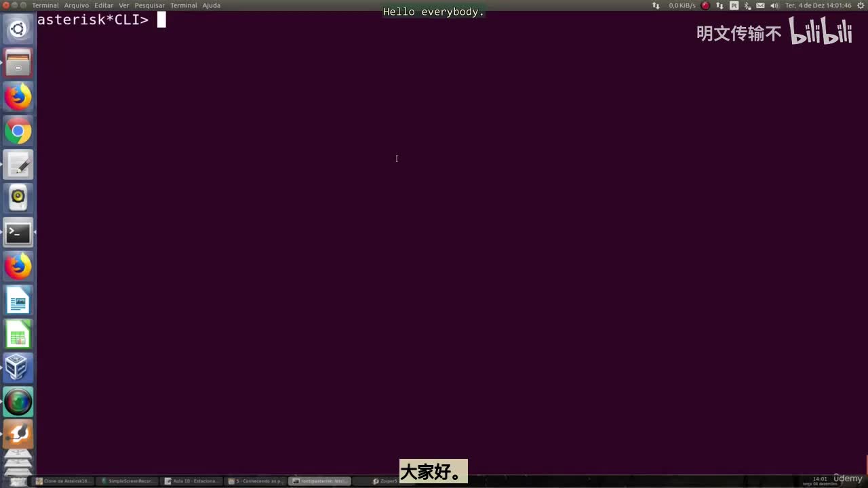The height and width of the screenshot is (488, 868).
Task: Click the red record indicator in the top panel
Action: click(x=705, y=5)
